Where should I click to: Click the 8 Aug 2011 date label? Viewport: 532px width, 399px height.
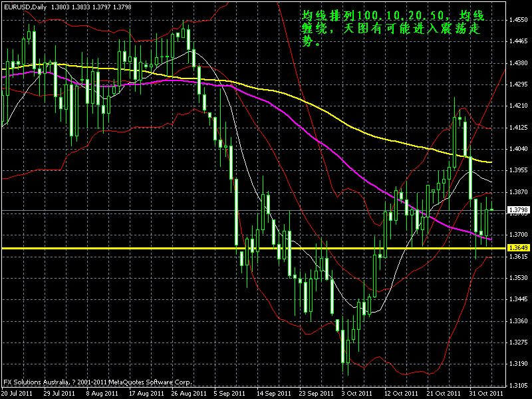tap(102, 393)
